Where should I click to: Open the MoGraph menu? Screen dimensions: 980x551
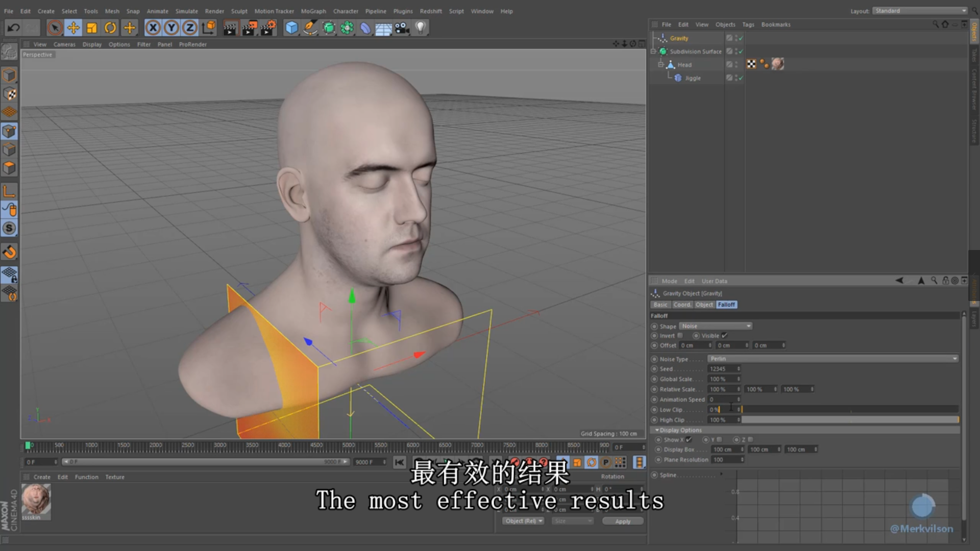point(313,11)
